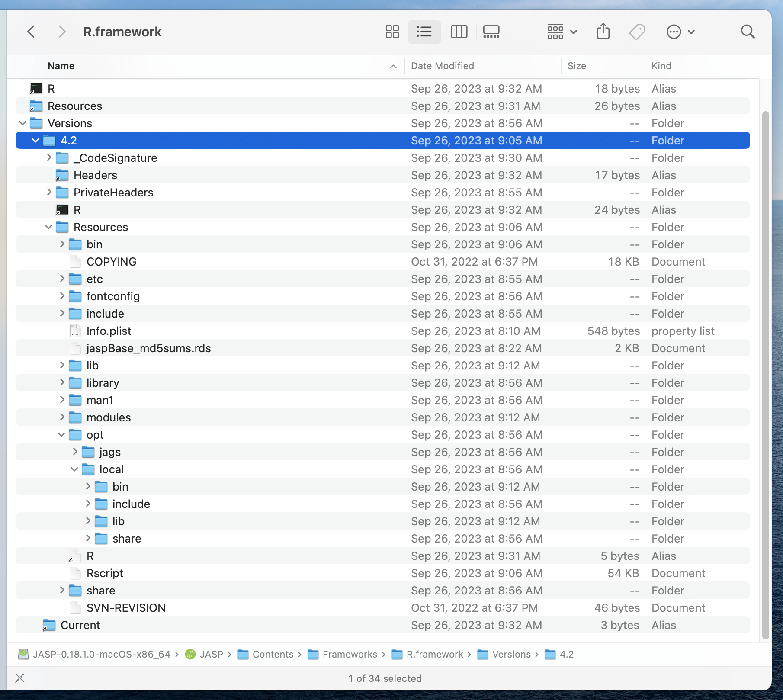Image resolution: width=783 pixels, height=700 pixels.
Task: Open the Share sheet
Action: tap(603, 31)
